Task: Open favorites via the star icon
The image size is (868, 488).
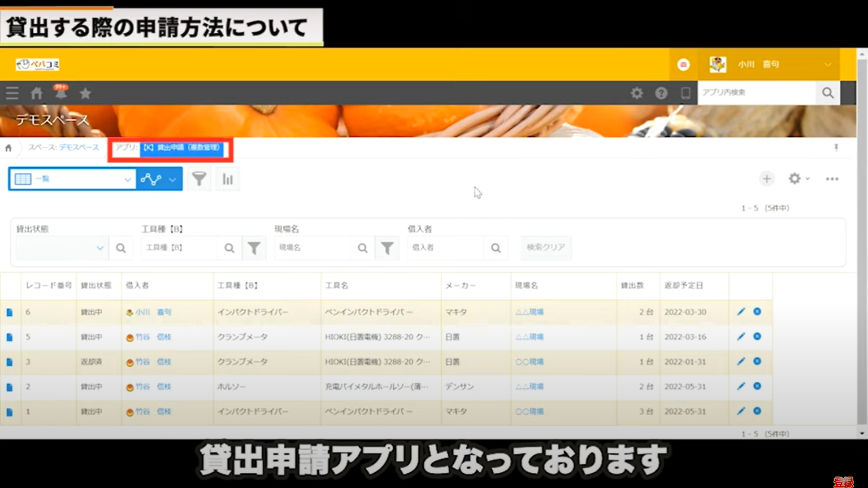Action: (x=85, y=93)
